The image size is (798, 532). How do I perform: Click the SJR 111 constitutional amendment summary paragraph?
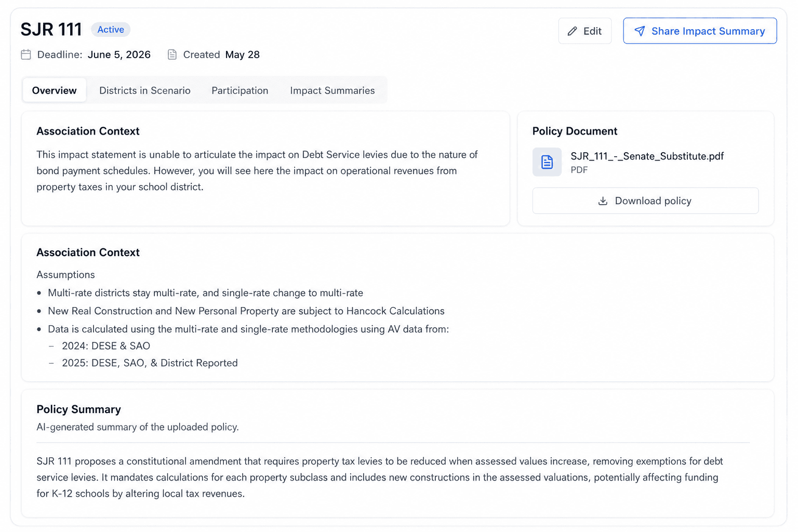click(380, 477)
